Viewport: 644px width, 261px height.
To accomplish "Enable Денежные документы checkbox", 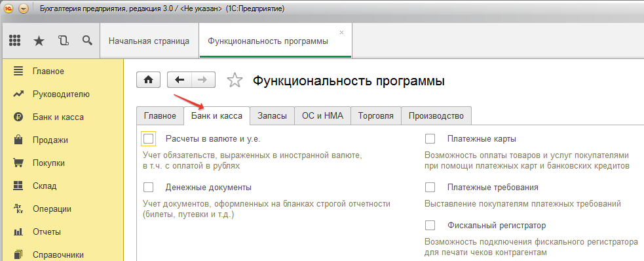I will coord(148,188).
